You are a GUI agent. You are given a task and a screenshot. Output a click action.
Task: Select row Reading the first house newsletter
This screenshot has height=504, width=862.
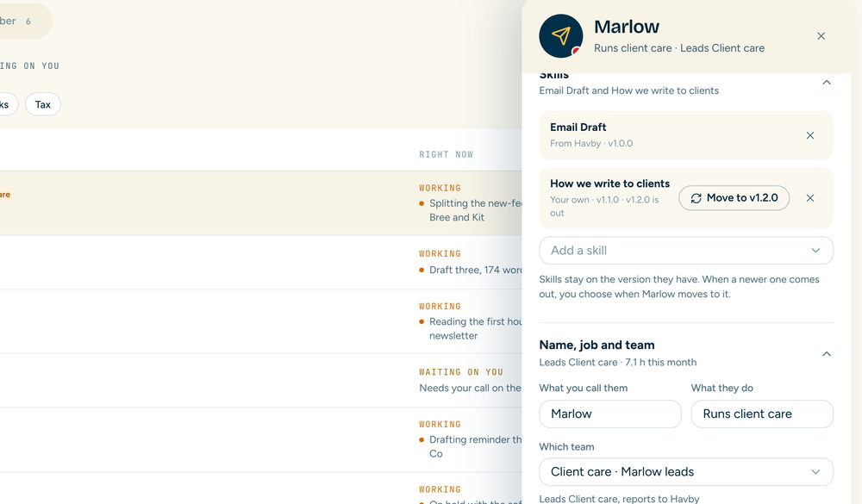[260, 321]
